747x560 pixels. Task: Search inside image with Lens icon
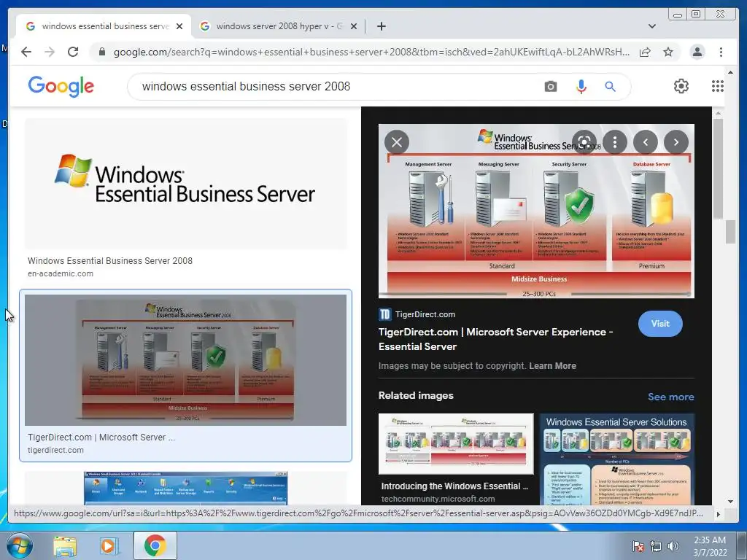584,142
